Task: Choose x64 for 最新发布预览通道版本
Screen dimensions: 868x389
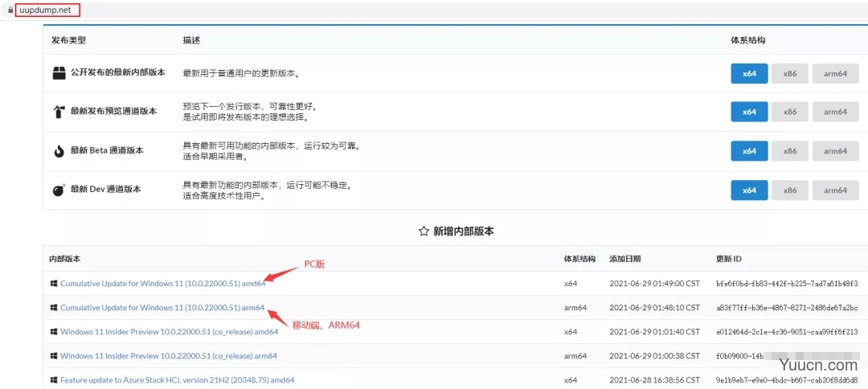Action: pos(749,112)
